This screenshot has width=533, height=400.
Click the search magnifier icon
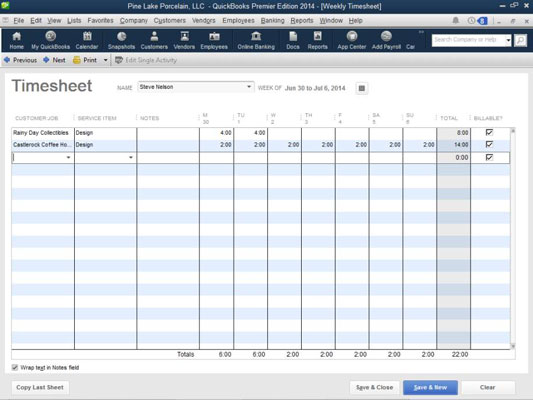(x=520, y=40)
